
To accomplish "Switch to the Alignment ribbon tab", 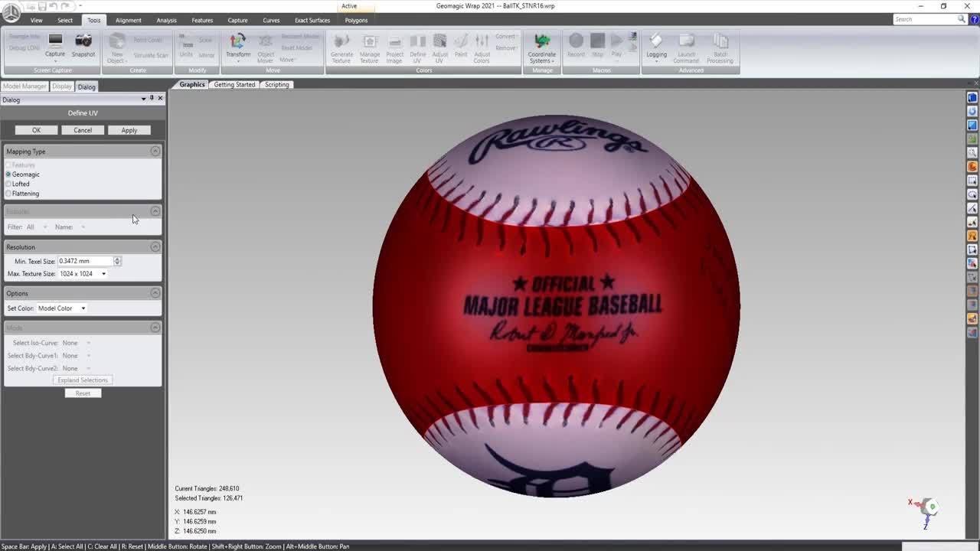I will coord(129,20).
